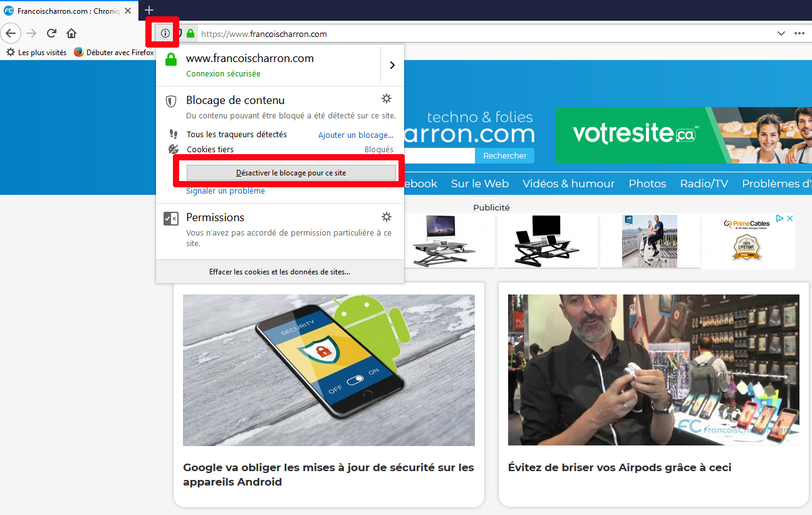Click Effacer les cookies et les données de sites
The image size is (812, 515).
(x=279, y=272)
